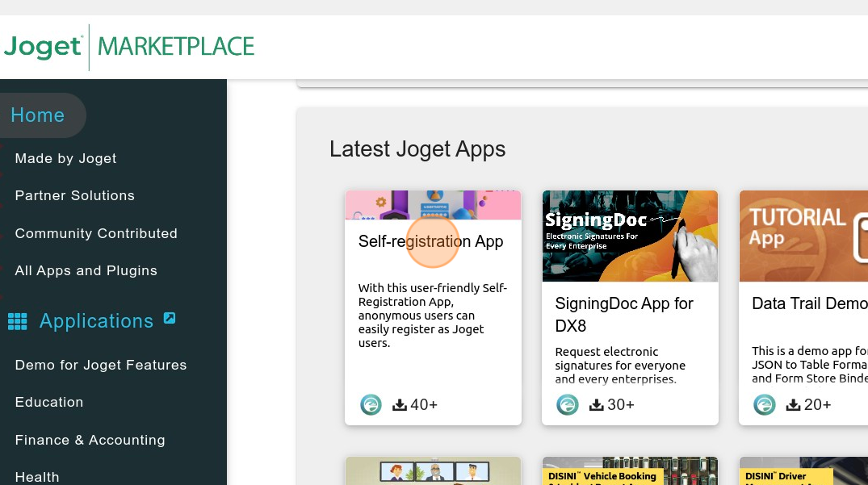The image size is (868, 485).
Task: Select Demo for Joget Features category
Action: [x=101, y=365]
